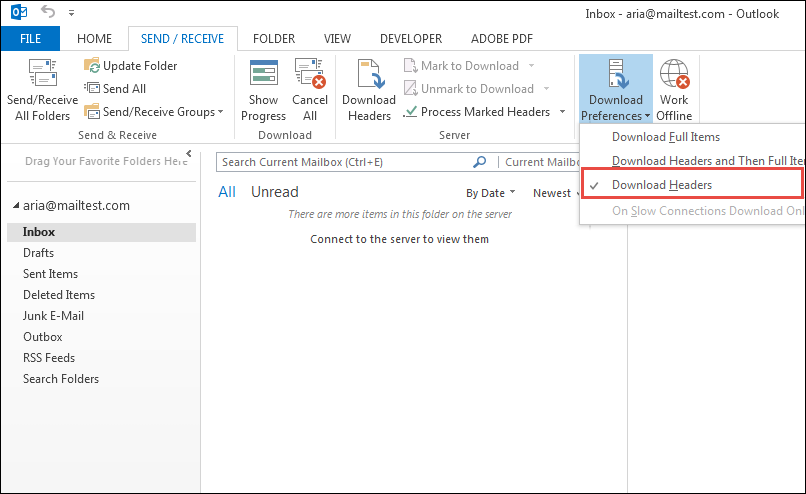
Task: Click the Download Preferences server icon
Action: [x=616, y=74]
